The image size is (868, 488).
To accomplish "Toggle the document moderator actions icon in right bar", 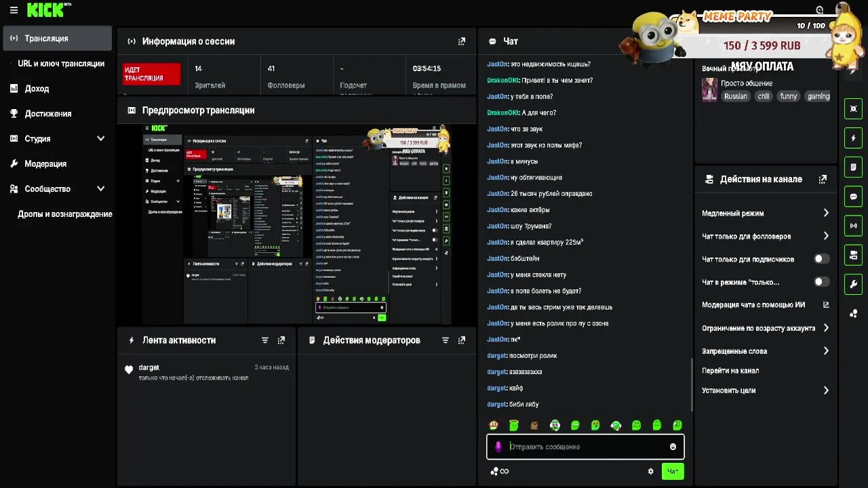I will 853,167.
